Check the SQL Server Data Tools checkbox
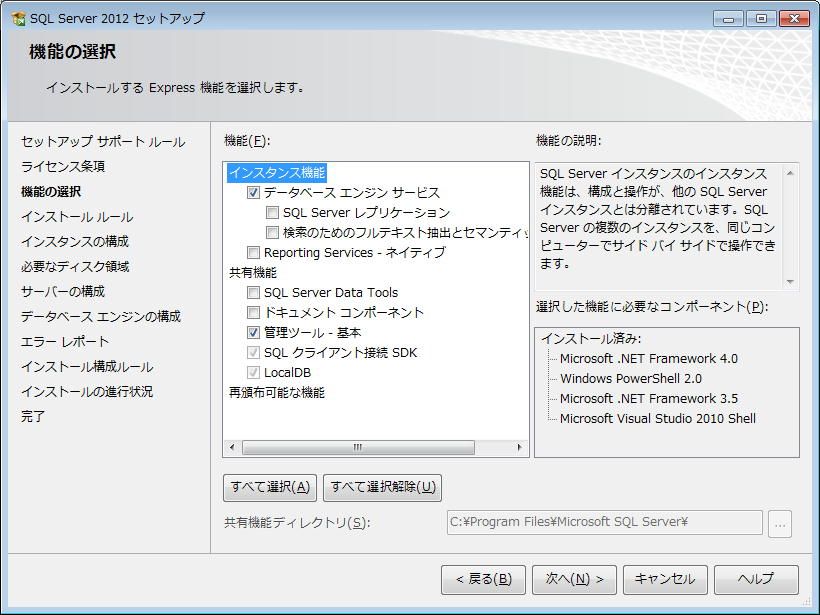This screenshot has width=820, height=615. [254, 292]
